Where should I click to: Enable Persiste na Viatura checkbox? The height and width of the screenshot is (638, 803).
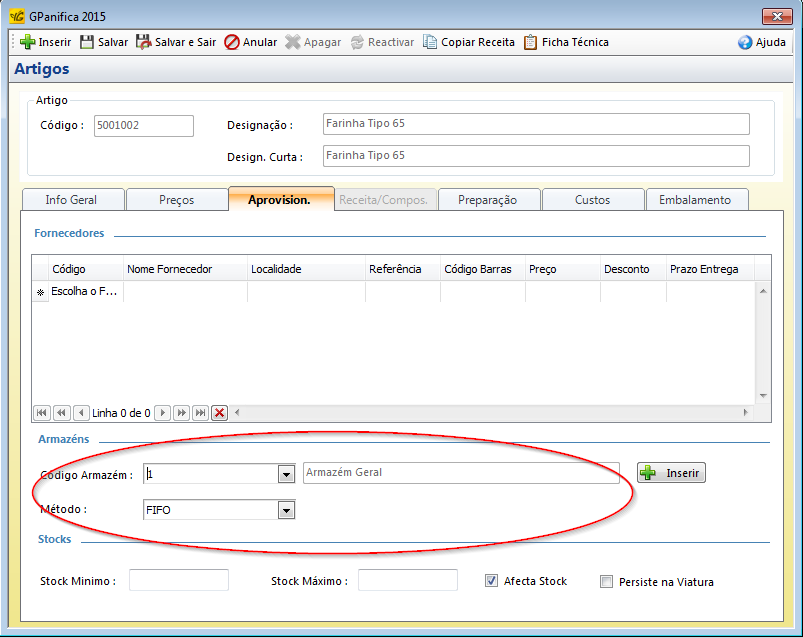tap(606, 581)
